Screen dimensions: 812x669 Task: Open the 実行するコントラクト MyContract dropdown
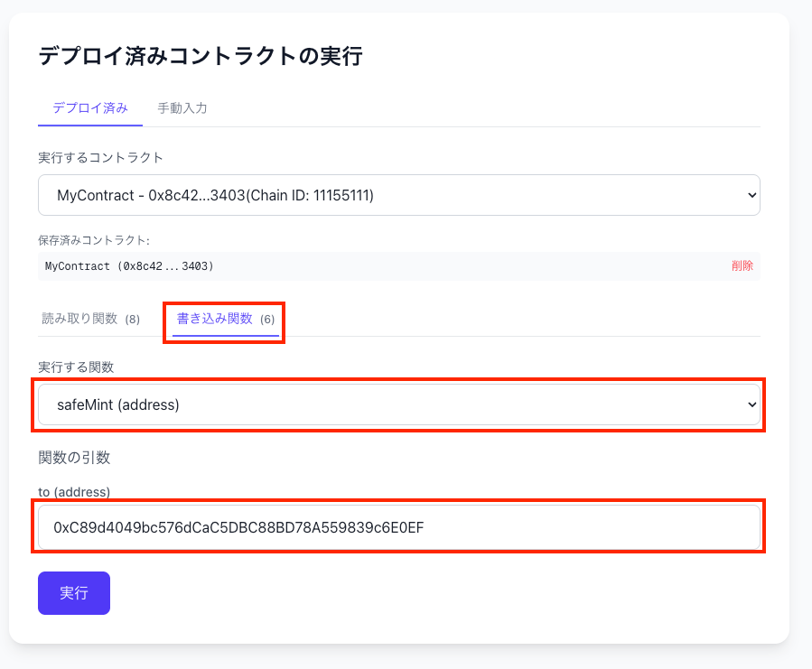[398, 195]
